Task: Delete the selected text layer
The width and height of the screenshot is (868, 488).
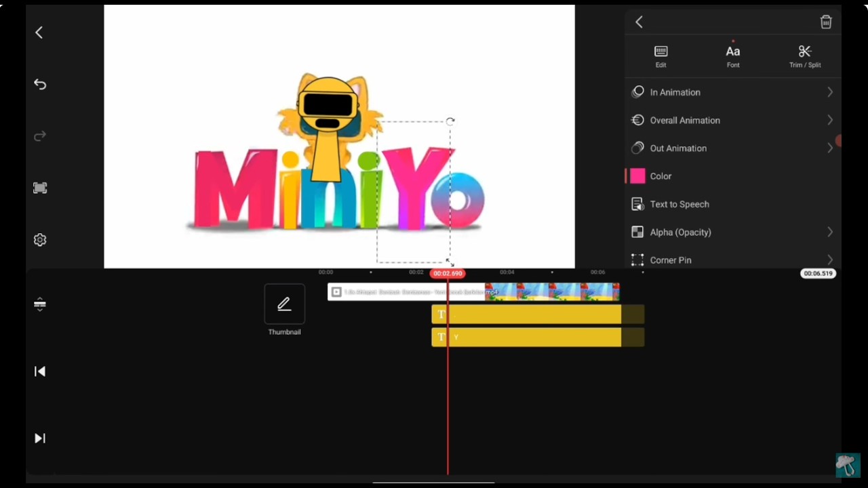Action: pos(826,22)
